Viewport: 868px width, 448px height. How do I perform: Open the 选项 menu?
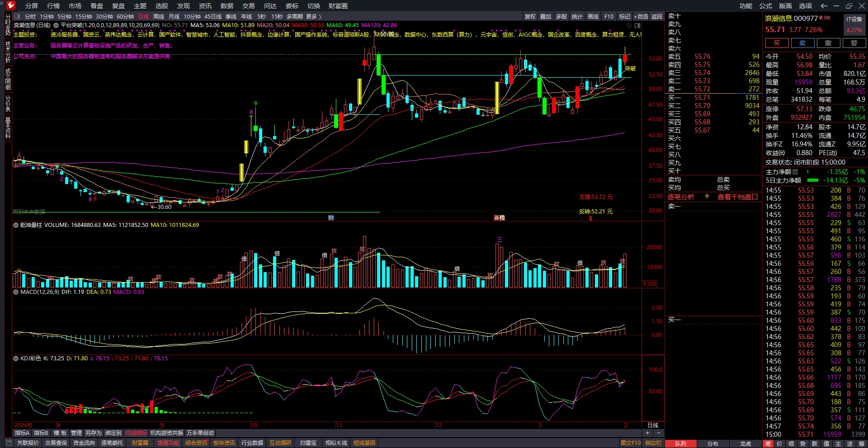(806, 6)
